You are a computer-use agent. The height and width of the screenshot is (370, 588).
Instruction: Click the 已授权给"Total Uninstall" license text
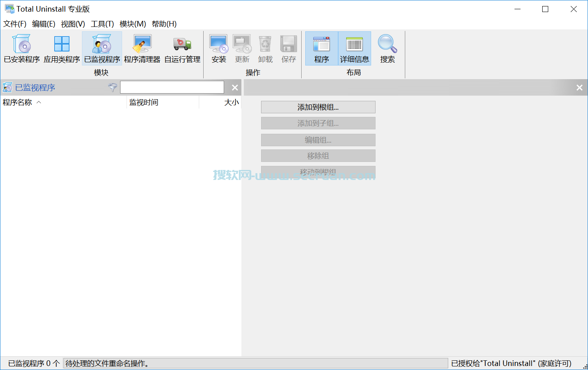(x=511, y=364)
